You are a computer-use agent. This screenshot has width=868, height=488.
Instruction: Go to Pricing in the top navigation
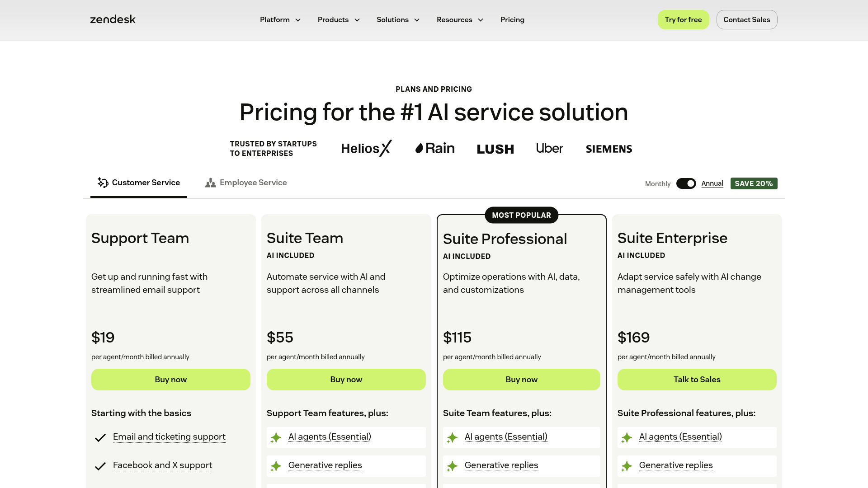coord(512,19)
